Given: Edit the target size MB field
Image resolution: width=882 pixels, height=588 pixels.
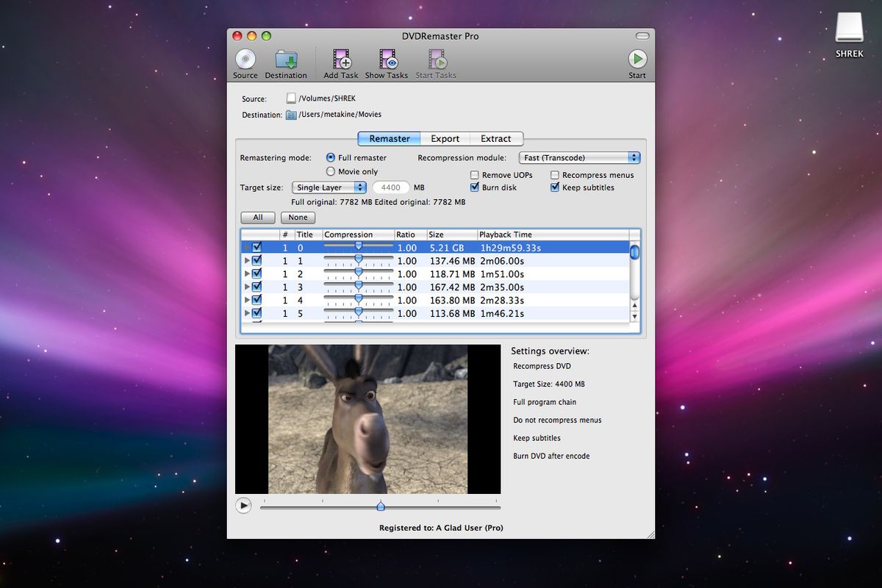Looking at the screenshot, I should [x=391, y=187].
